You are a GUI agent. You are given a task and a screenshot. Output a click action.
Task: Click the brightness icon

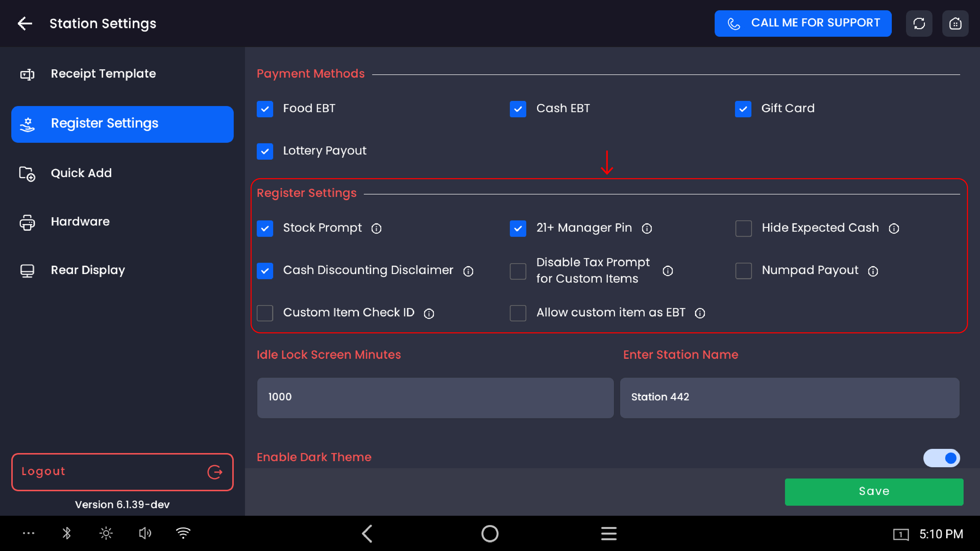[106, 533]
